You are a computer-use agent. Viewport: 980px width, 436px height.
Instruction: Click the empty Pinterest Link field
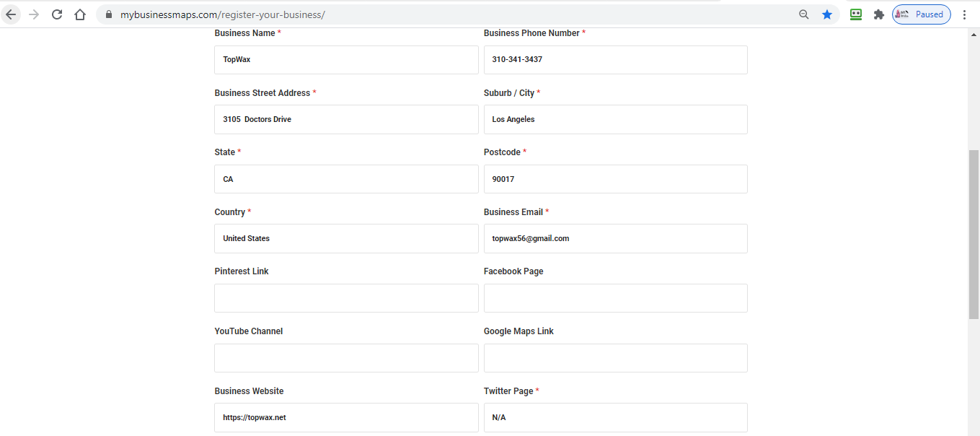[346, 298]
